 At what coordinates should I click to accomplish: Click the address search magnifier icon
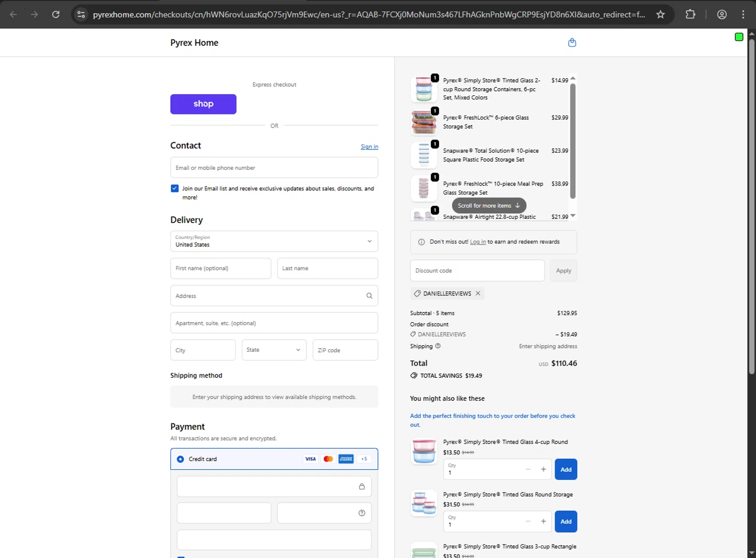(369, 296)
